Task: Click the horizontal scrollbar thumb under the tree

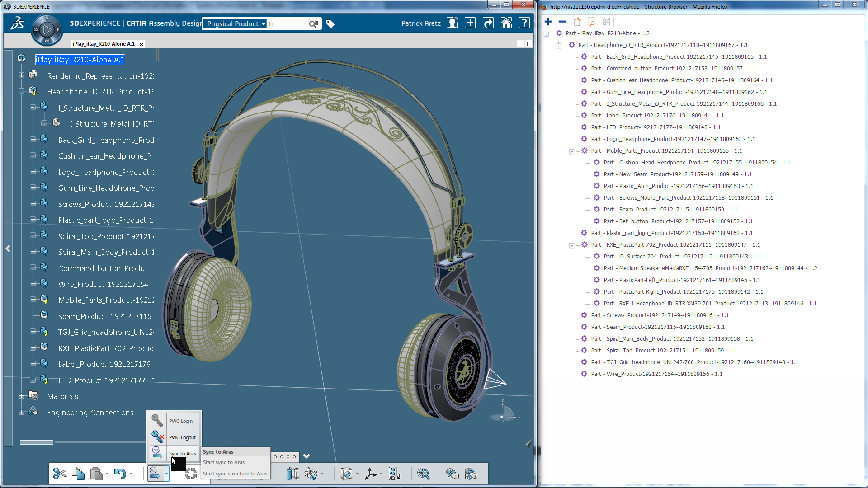Action: pos(36,442)
